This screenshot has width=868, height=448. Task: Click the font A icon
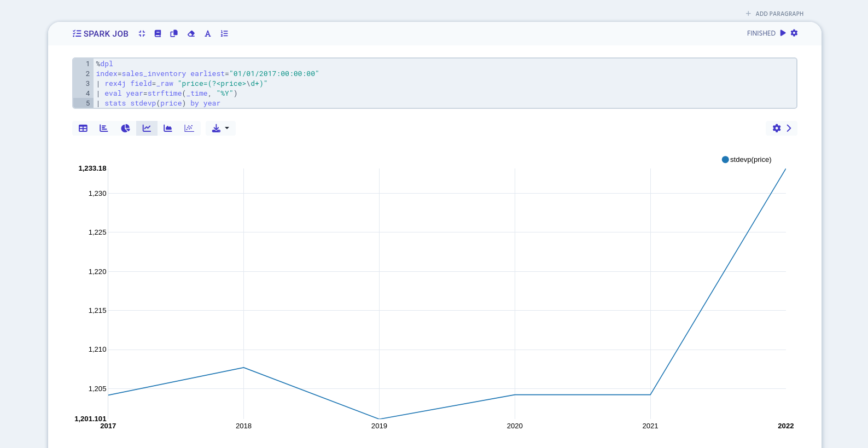pos(208,33)
